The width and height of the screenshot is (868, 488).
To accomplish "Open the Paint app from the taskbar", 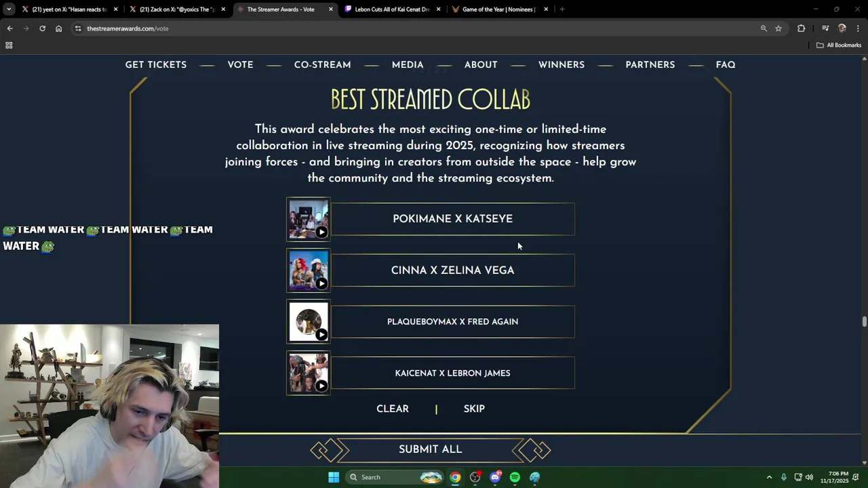I will point(535,477).
